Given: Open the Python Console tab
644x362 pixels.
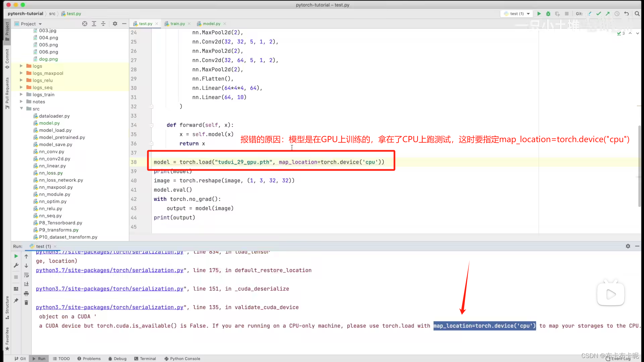Looking at the screenshot, I should pos(182,358).
